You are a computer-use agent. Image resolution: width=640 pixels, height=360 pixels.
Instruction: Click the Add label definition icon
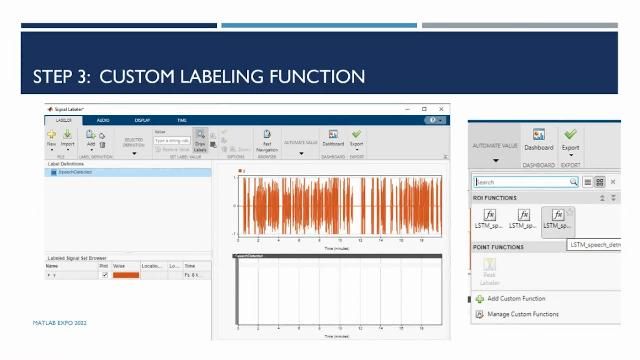(x=91, y=135)
